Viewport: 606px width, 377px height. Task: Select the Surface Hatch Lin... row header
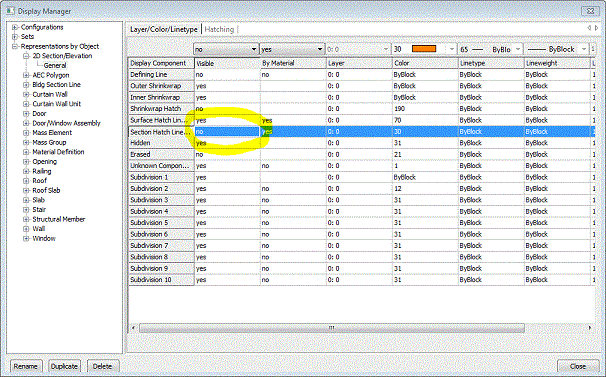[161, 120]
